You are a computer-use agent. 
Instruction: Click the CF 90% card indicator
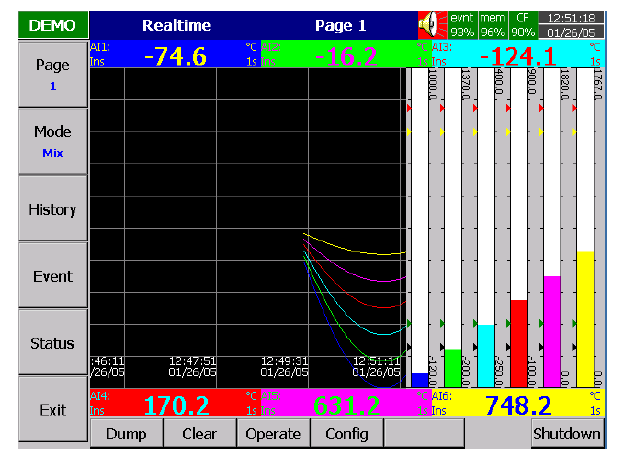pyautogui.click(x=523, y=25)
